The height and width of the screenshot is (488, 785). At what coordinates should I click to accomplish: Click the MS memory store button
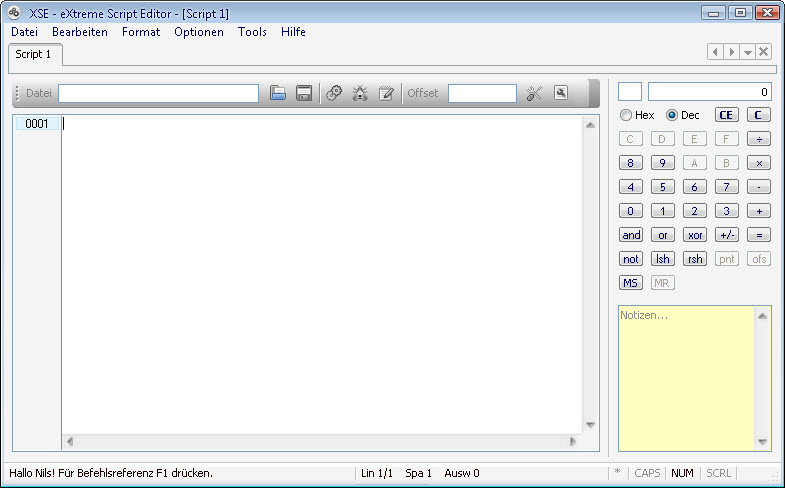coord(630,283)
